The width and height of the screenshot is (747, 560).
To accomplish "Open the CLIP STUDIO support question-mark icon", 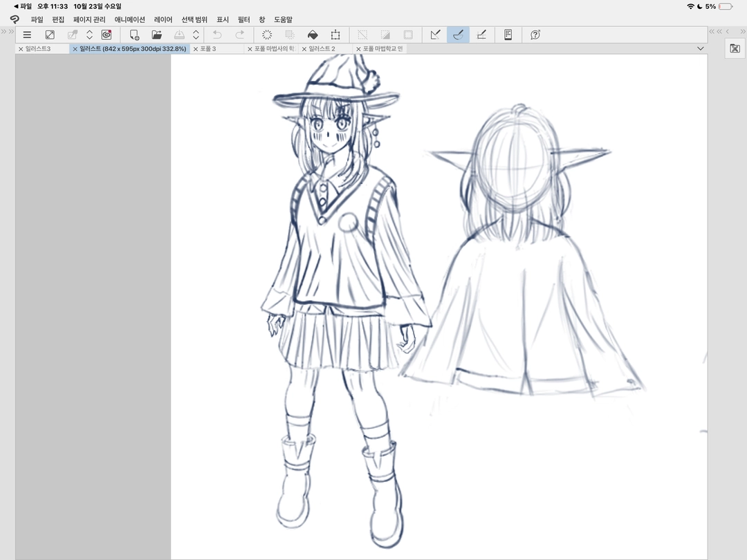I will coord(535,35).
